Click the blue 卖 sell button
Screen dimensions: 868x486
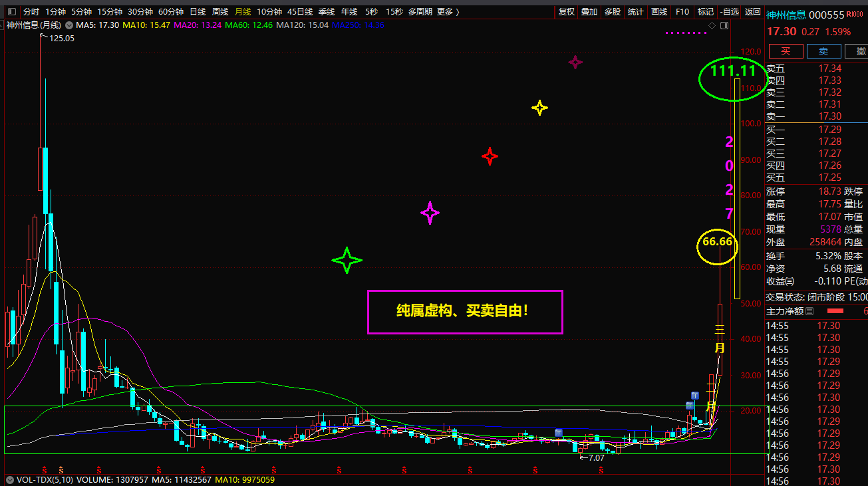pos(823,51)
